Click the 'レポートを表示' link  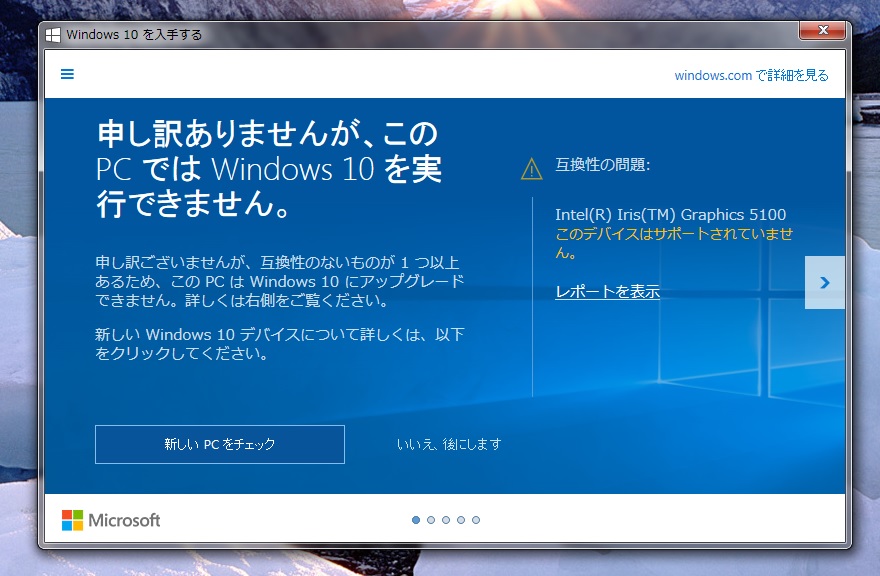click(607, 291)
